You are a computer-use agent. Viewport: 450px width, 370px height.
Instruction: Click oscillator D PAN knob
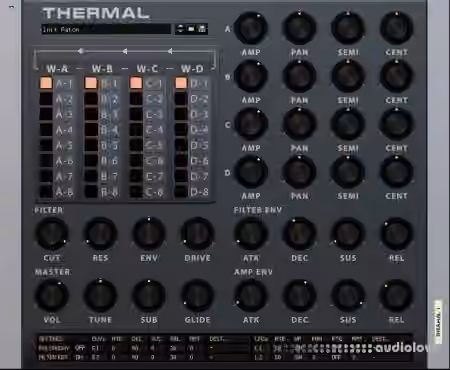[x=299, y=172]
